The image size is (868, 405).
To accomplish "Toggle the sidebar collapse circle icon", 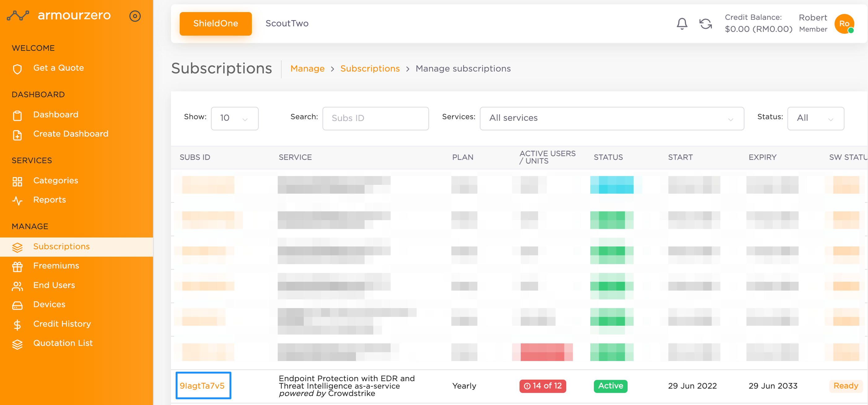I will (135, 16).
